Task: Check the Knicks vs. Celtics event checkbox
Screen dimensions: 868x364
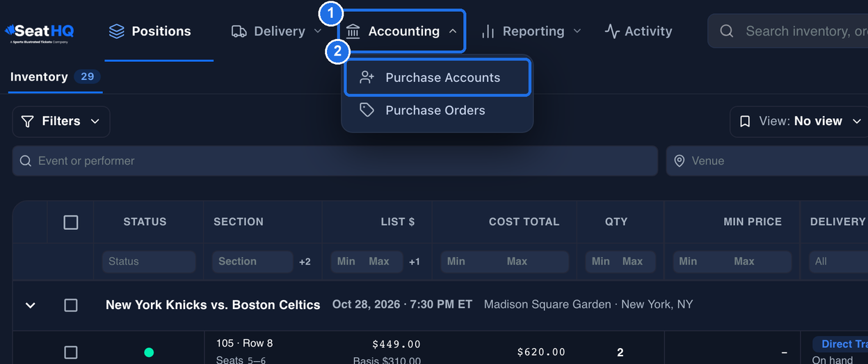Action: coord(71,305)
